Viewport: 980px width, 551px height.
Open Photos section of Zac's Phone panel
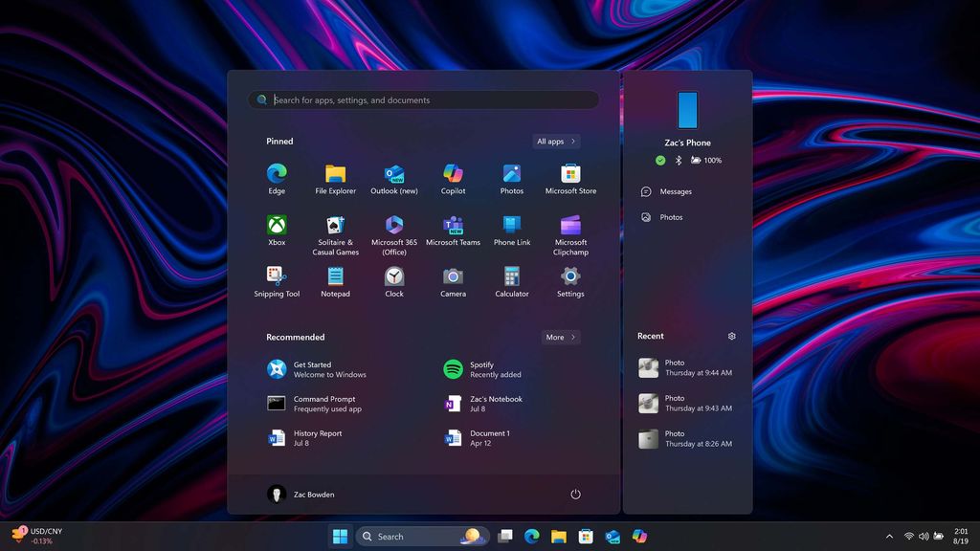click(670, 217)
